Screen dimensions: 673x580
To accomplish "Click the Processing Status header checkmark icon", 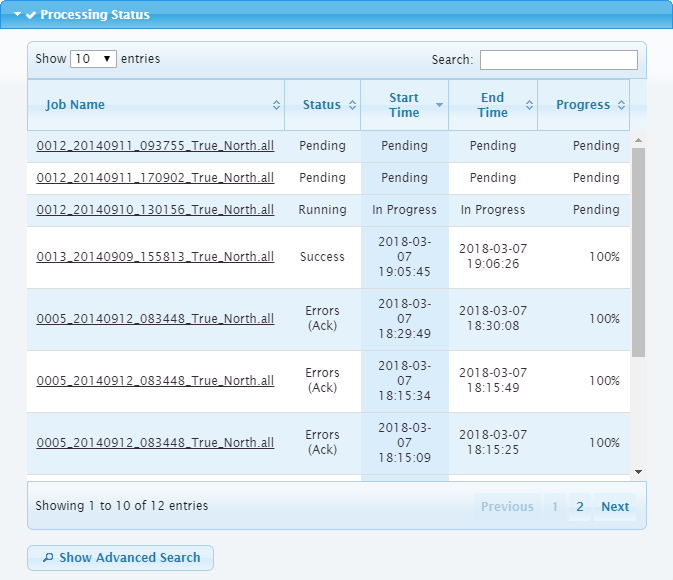I will [31, 15].
